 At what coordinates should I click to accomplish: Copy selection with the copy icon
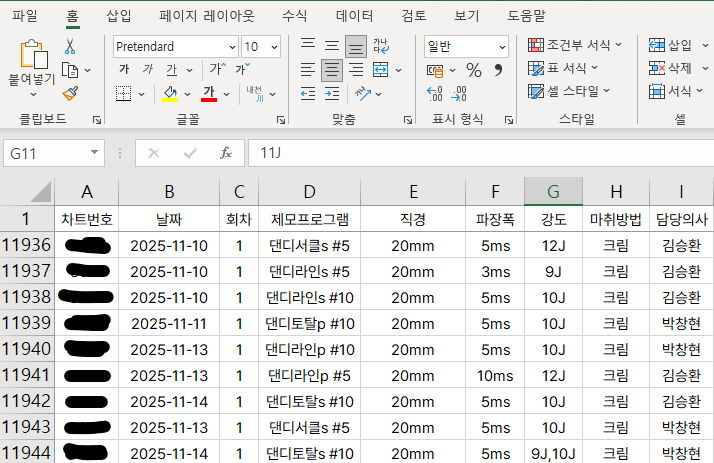point(70,71)
